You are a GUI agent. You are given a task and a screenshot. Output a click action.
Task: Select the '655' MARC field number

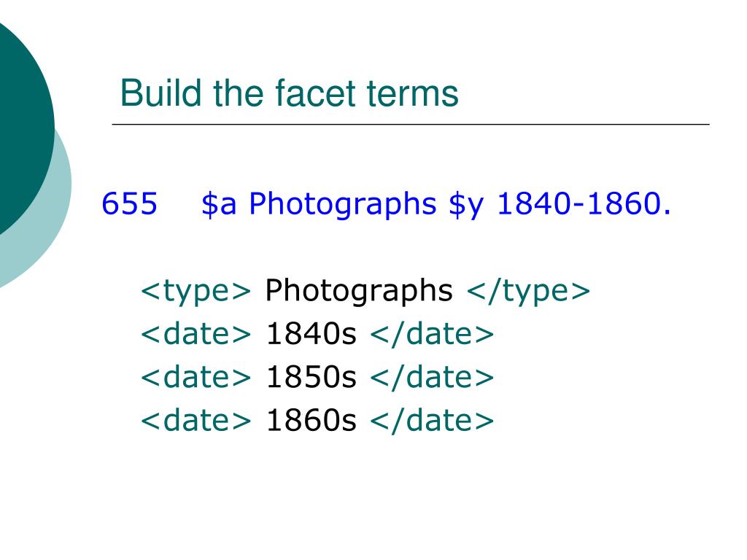130,204
